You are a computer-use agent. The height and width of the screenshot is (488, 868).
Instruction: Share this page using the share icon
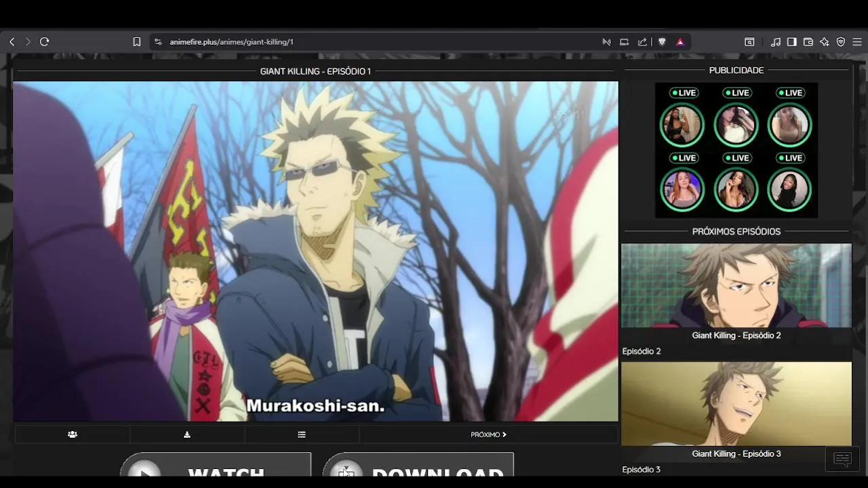pos(642,42)
